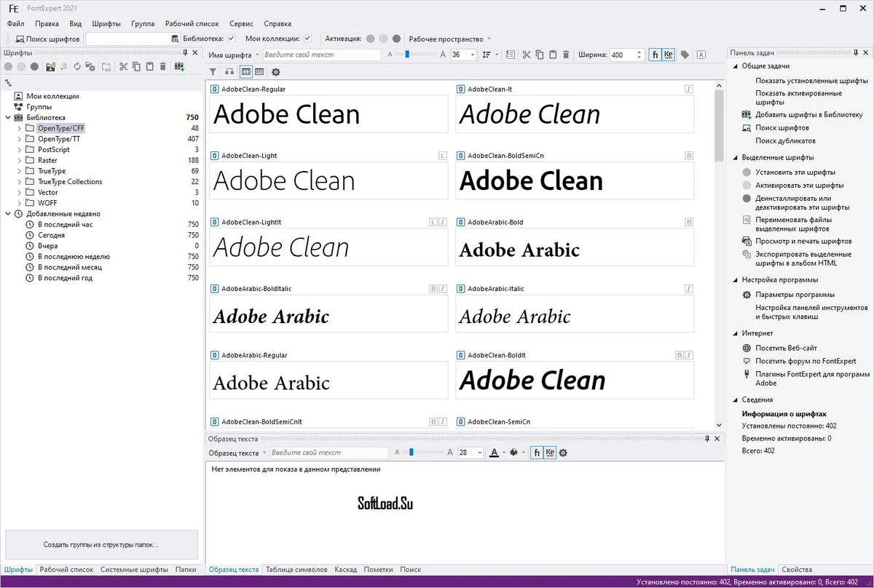Click the first gray activation circle in top toolbar
Screen dimensions: 874x588
[x=370, y=39]
